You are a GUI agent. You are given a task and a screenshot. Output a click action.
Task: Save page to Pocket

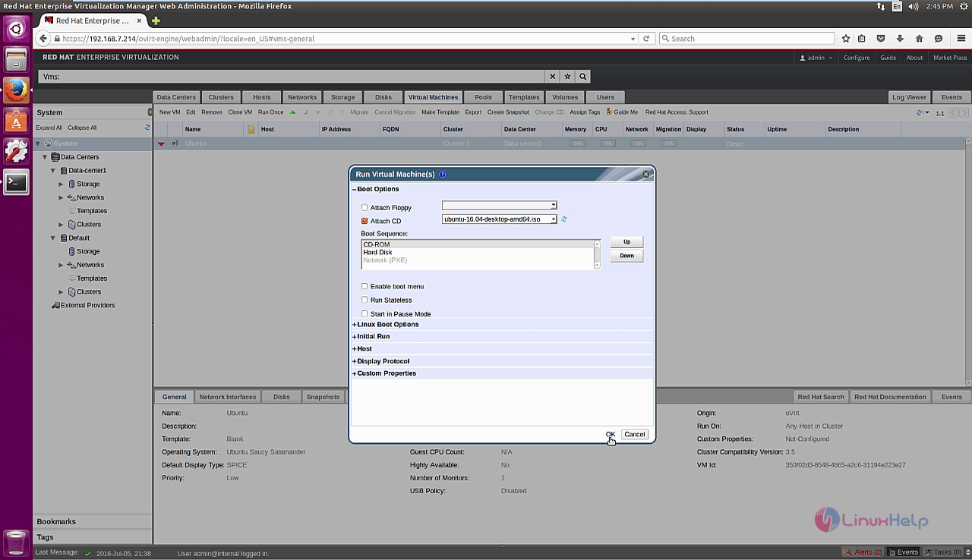click(881, 39)
